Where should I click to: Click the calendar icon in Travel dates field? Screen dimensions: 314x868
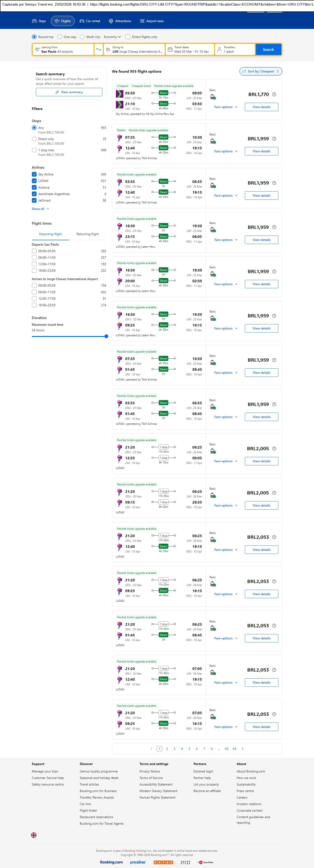170,50
